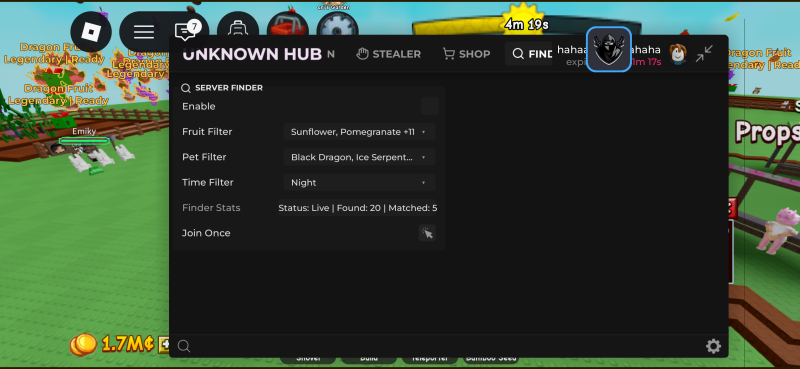Click the Time Filter label
The image size is (800, 369).
pos(208,182)
